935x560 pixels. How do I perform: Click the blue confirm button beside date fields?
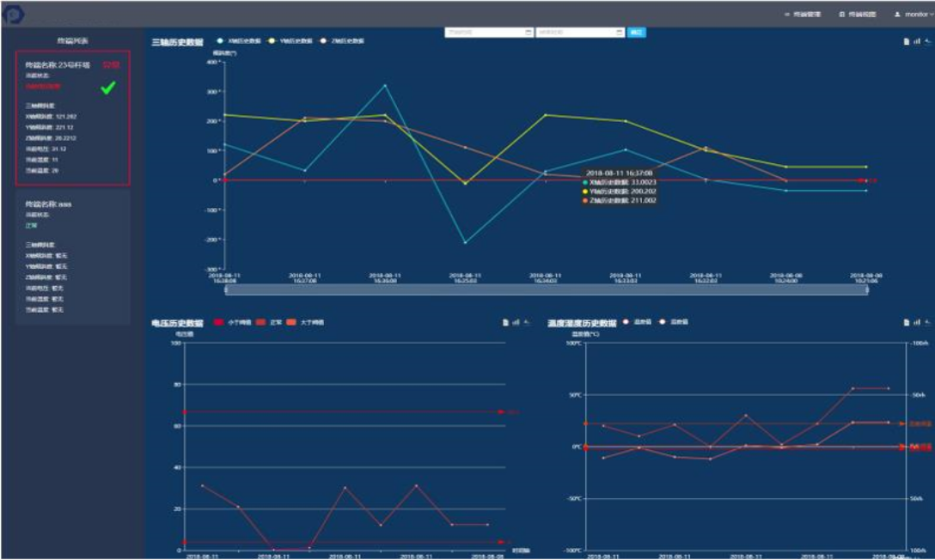636,32
